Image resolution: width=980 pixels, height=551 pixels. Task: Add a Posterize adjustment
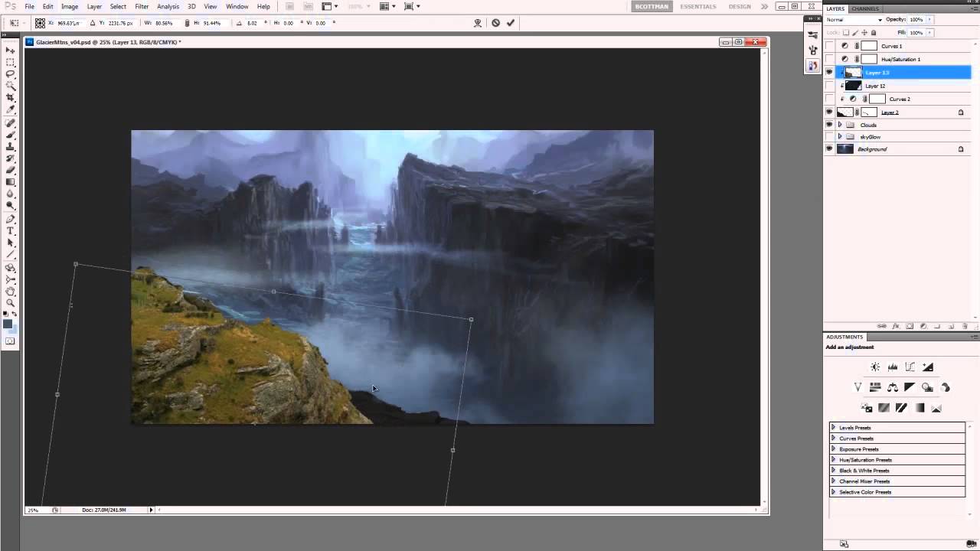884,408
